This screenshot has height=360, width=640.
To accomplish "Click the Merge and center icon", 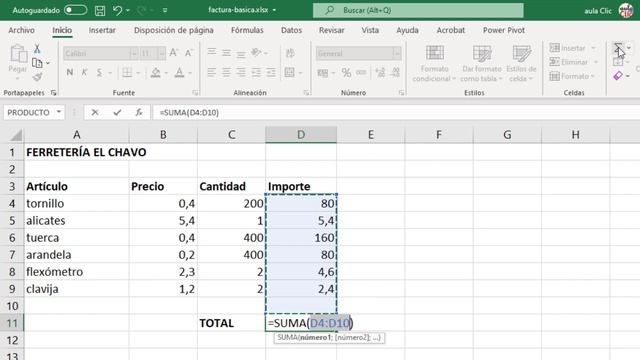I will click(290, 73).
